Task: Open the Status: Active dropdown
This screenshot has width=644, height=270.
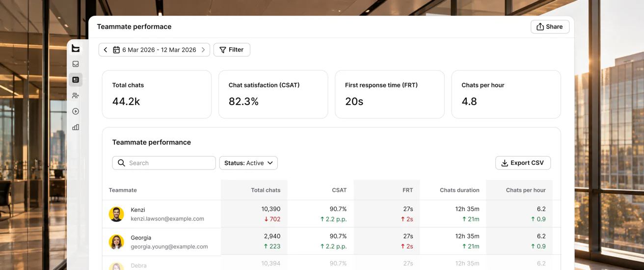Action: pyautogui.click(x=248, y=163)
